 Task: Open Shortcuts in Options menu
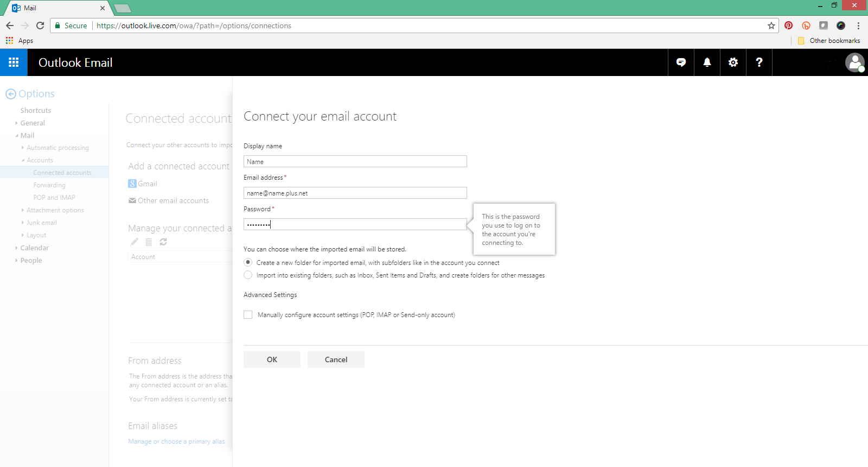click(35, 111)
